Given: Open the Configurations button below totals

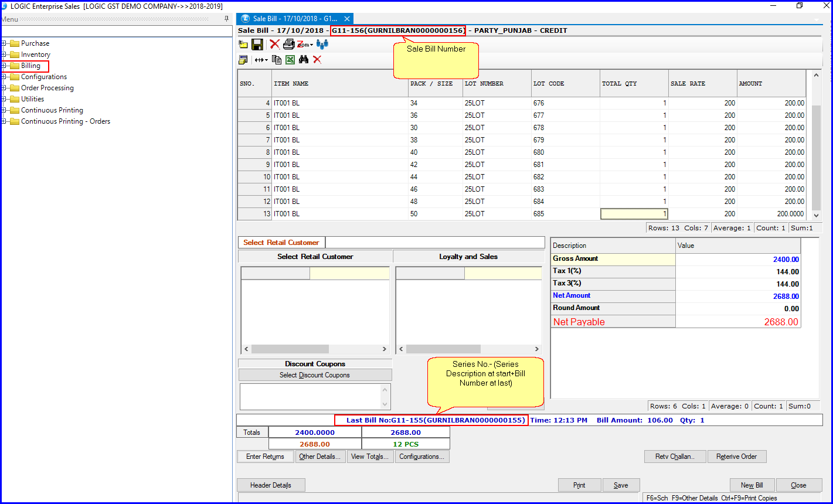Looking at the screenshot, I should [422, 457].
